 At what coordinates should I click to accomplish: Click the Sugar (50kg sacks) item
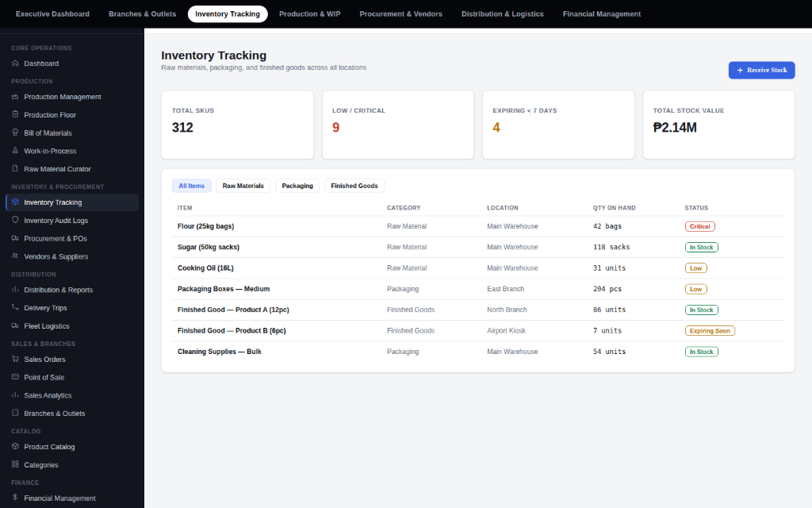[x=209, y=247]
